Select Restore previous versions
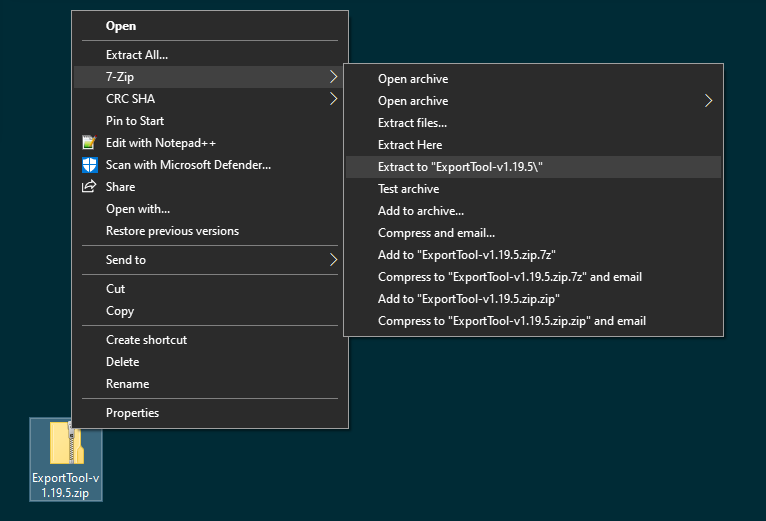Screen dimensions: 766x521 tap(172, 231)
